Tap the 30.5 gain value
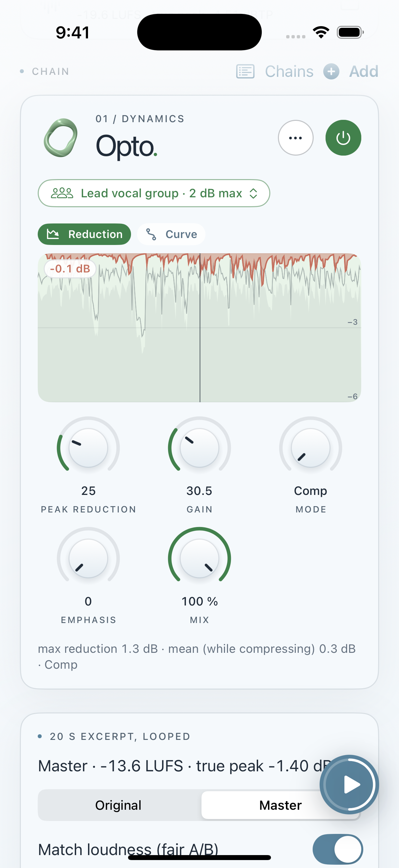The height and width of the screenshot is (868, 399). (x=199, y=491)
